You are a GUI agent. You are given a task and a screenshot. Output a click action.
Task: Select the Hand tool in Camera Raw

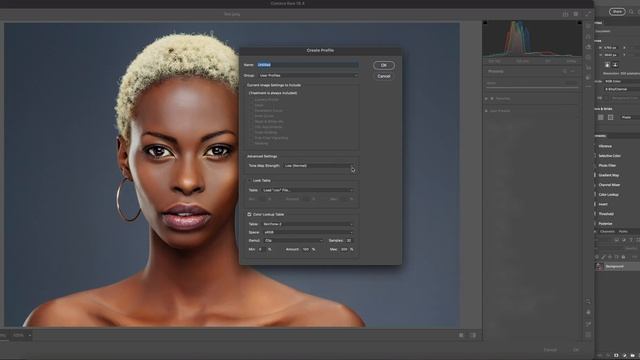click(x=588, y=312)
